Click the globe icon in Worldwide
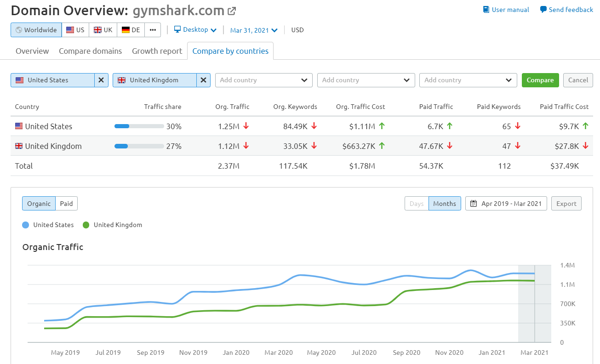 [x=19, y=30]
